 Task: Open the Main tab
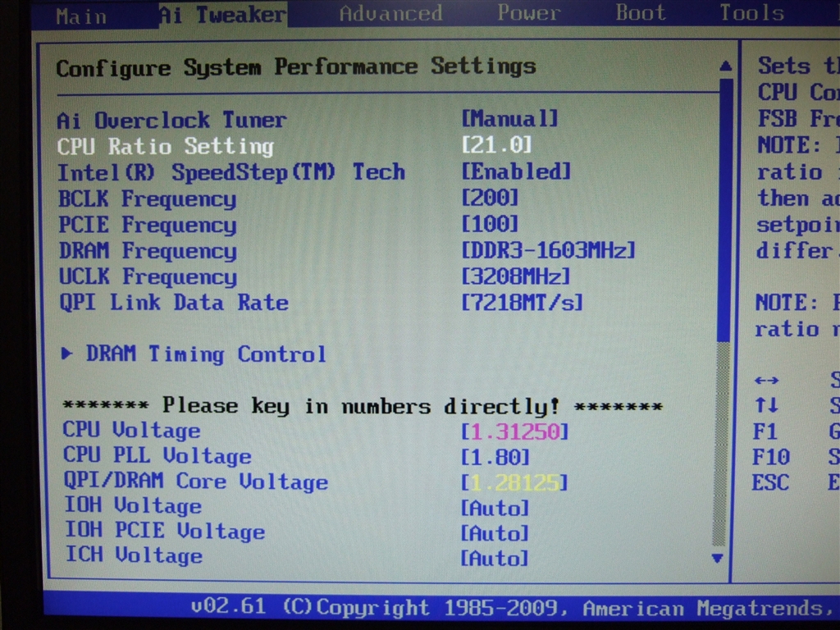tap(81, 16)
